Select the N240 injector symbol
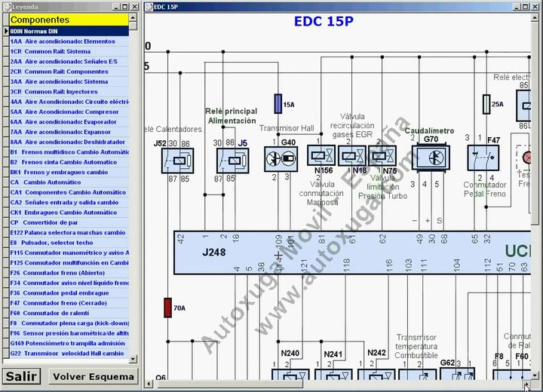Image resolution: width=543 pixels, height=392 pixels. tap(290, 375)
